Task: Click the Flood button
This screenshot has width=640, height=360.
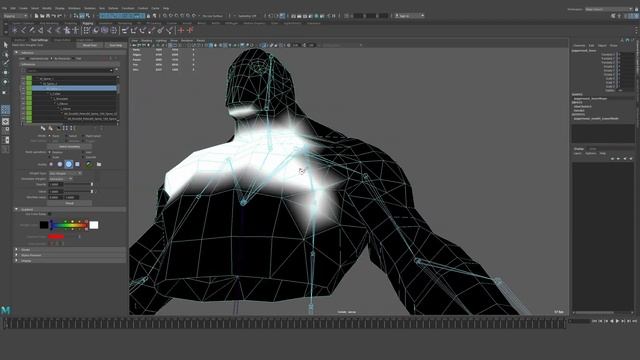Action: tap(69, 203)
